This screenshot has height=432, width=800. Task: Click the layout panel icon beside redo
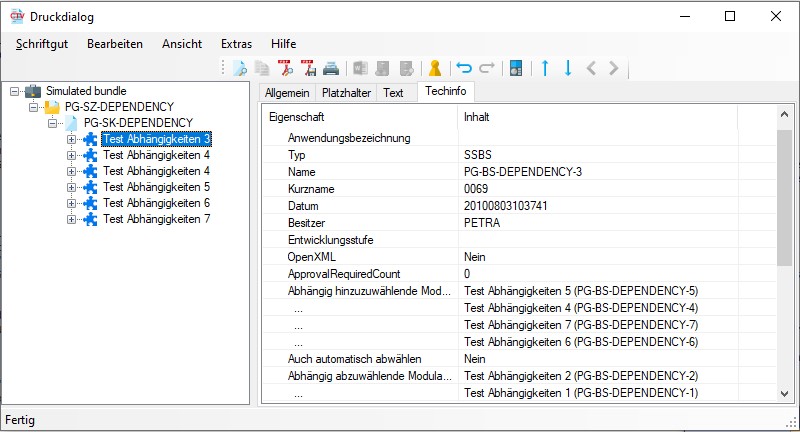(x=516, y=69)
